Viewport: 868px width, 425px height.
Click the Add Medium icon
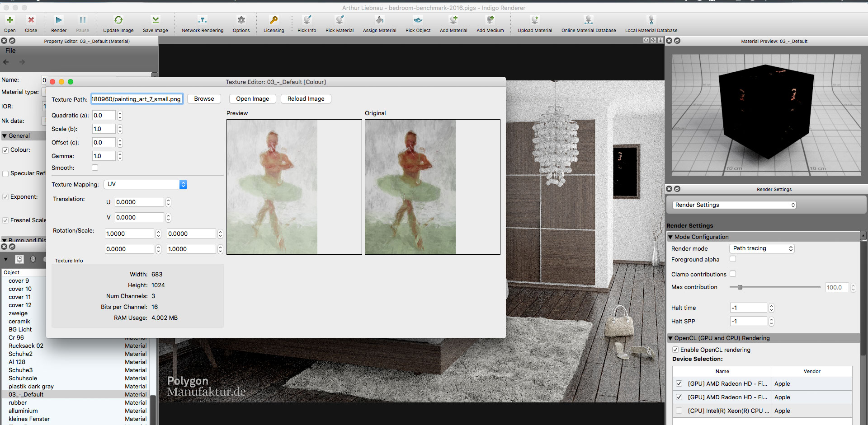tap(490, 20)
